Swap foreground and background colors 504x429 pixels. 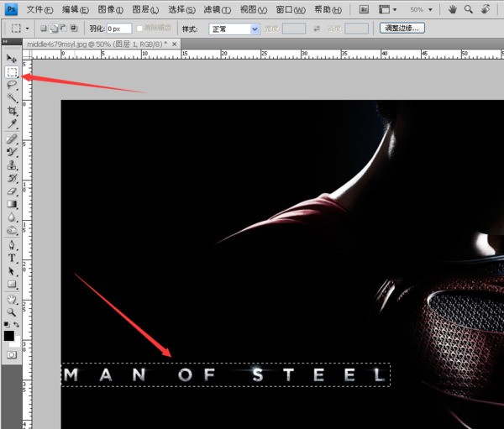pyautogui.click(x=18, y=324)
